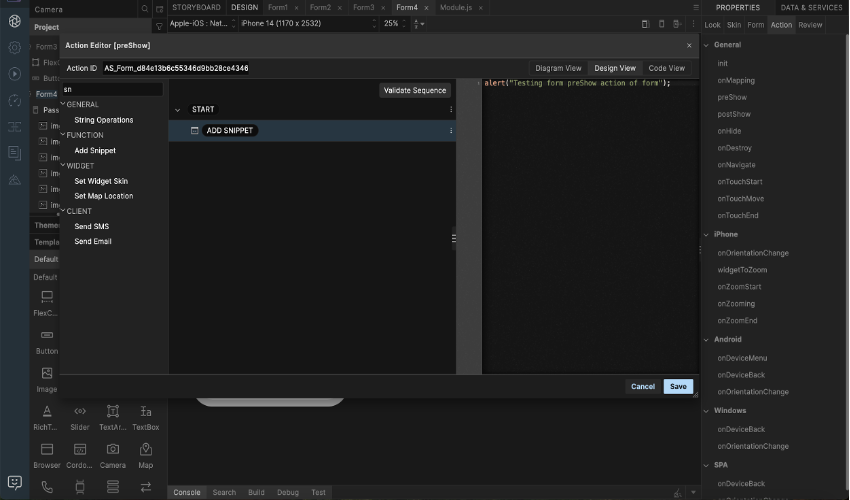
Task: Switch to the Skin properties tab
Action: coord(733,25)
